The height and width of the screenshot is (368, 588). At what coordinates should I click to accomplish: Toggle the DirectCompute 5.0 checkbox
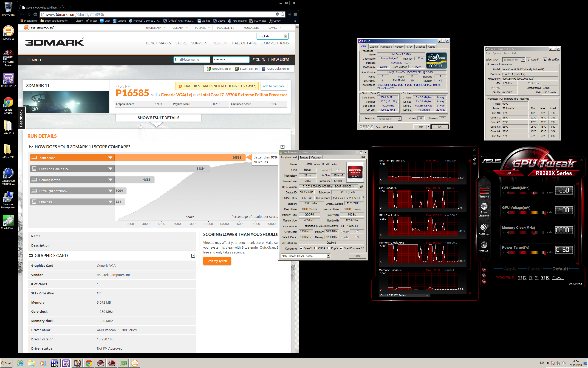(x=341, y=248)
